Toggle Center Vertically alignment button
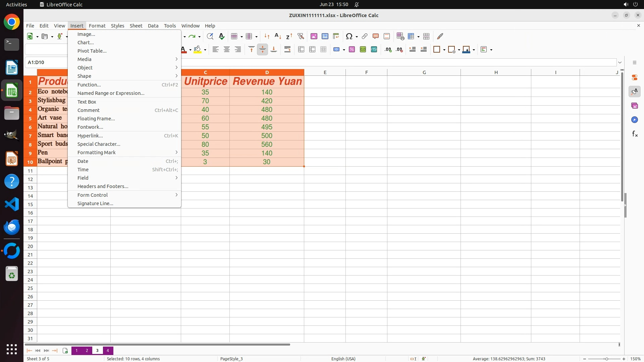The height and width of the screenshot is (362, 644). click(262, 50)
